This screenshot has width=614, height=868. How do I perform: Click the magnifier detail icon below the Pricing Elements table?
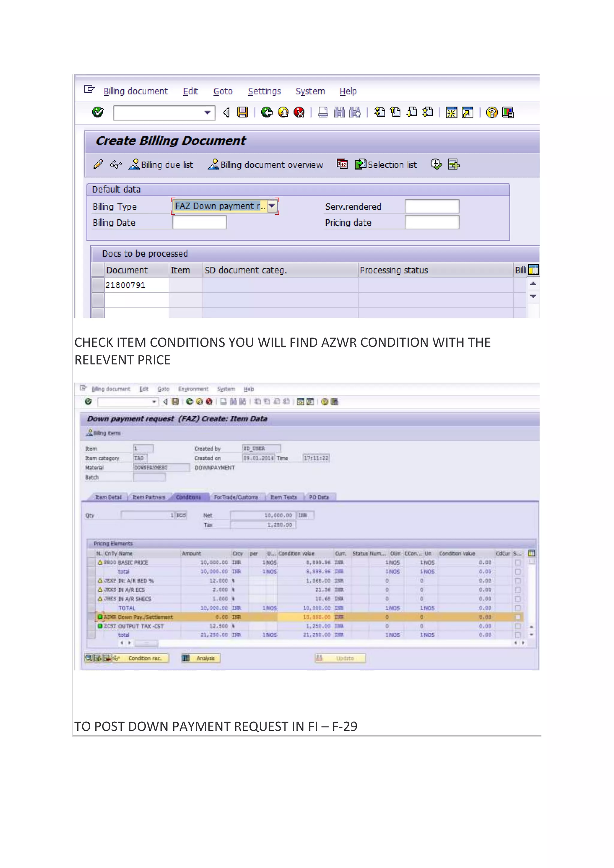pos(88,658)
